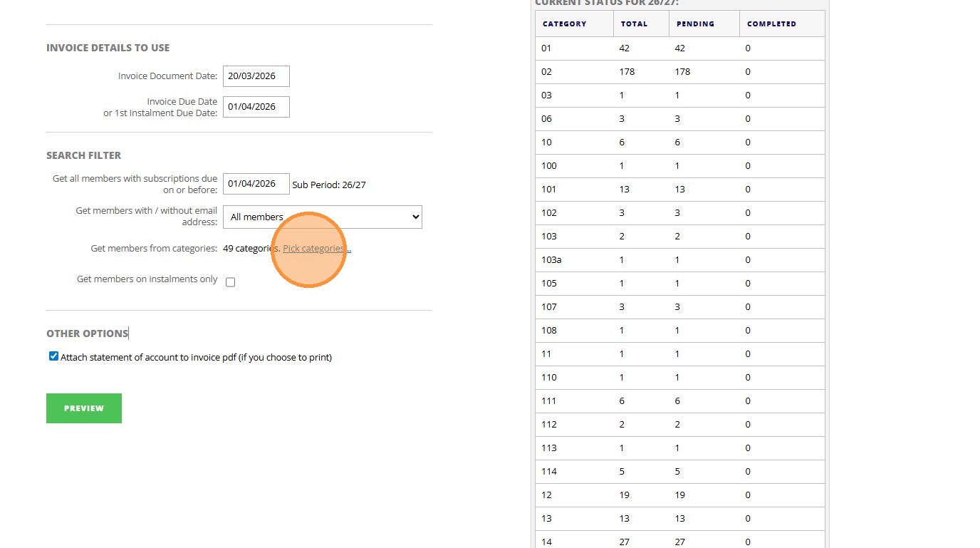Screen dimensions: 980x548
Task: Click the Get members on instalments only label
Action: pyautogui.click(x=147, y=279)
